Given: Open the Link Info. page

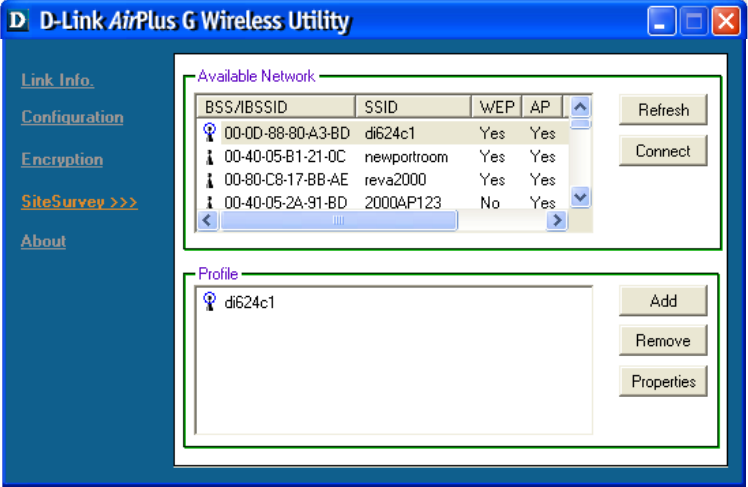Looking at the screenshot, I should 57,80.
